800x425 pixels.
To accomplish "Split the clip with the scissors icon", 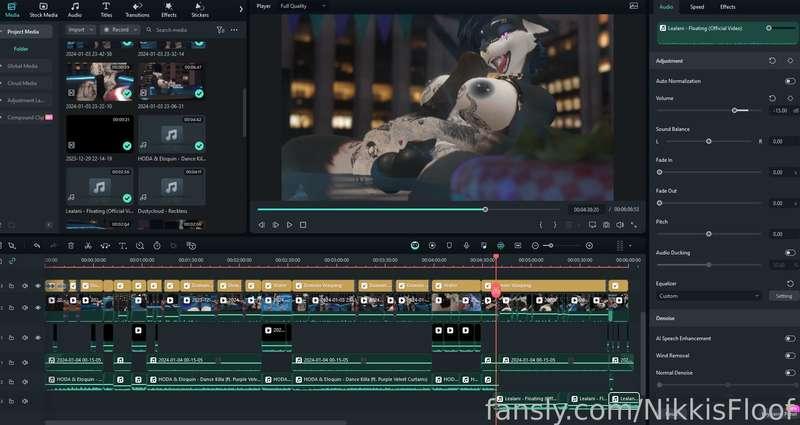I will [x=88, y=246].
